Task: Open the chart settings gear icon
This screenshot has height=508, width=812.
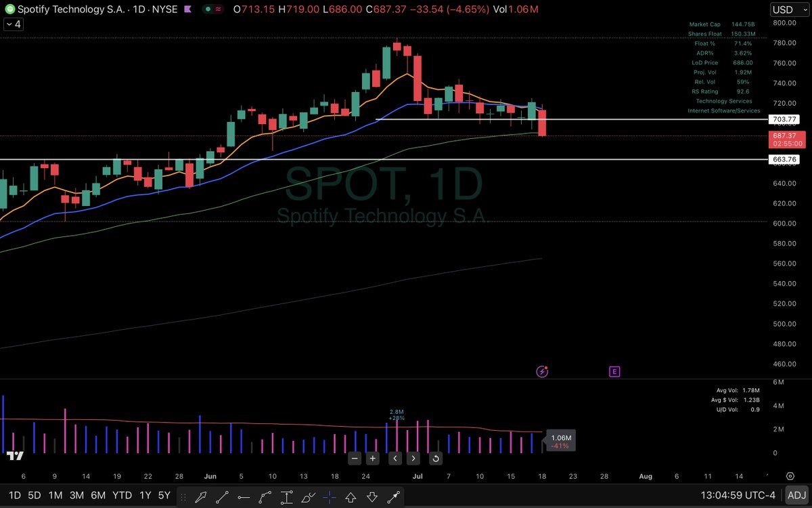Action: pyautogui.click(x=790, y=476)
